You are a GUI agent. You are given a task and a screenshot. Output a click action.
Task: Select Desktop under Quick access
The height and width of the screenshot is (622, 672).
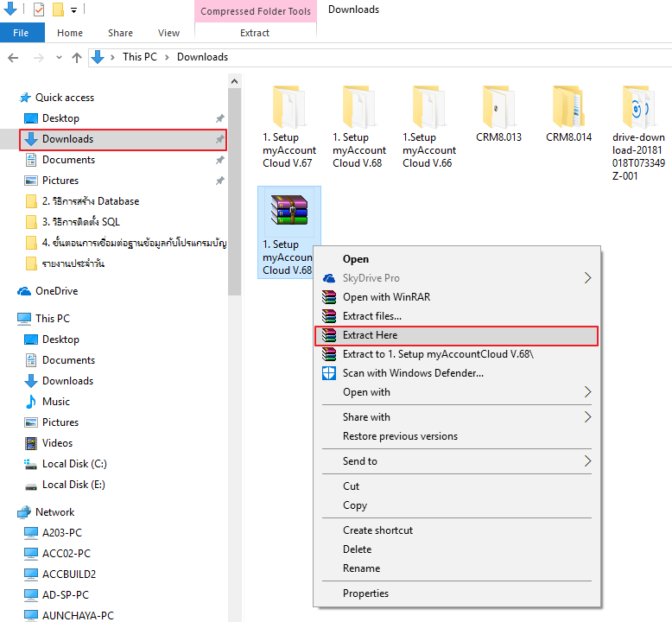click(x=60, y=118)
